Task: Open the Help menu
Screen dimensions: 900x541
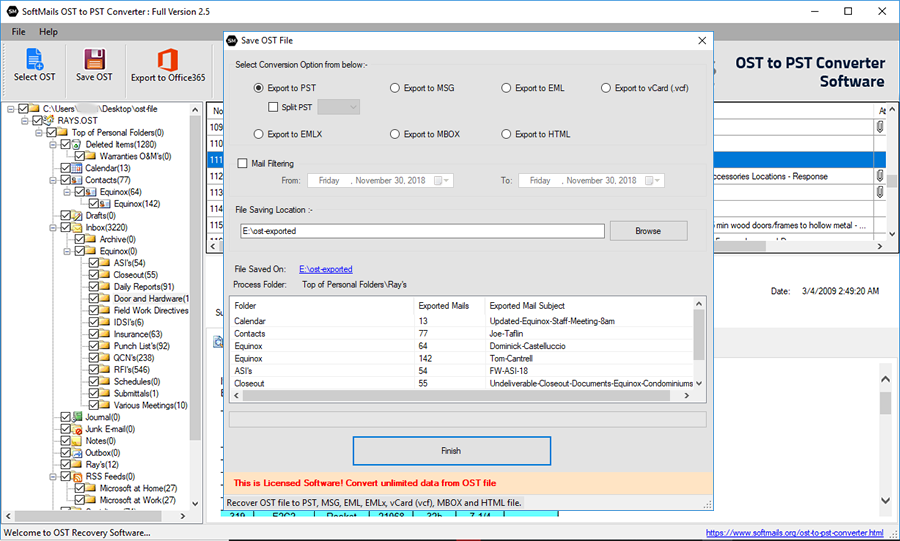Action: tap(48, 32)
